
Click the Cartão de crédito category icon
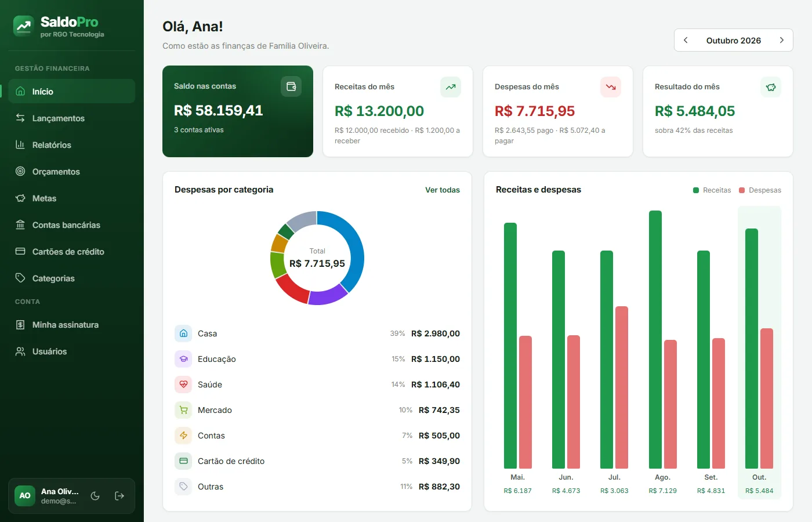click(x=183, y=461)
